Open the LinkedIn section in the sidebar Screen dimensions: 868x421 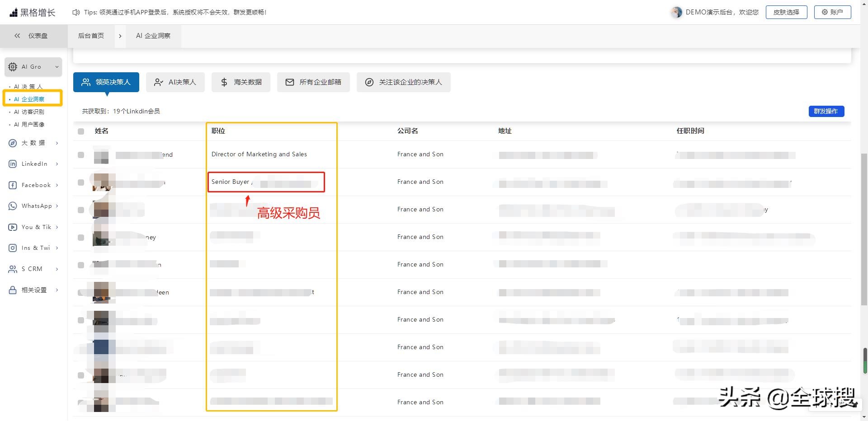pos(34,164)
